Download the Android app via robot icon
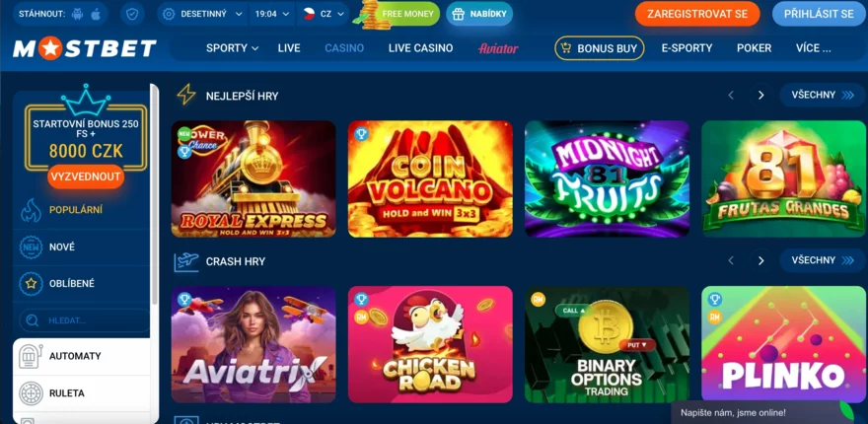This screenshot has width=868, height=424. tap(78, 14)
